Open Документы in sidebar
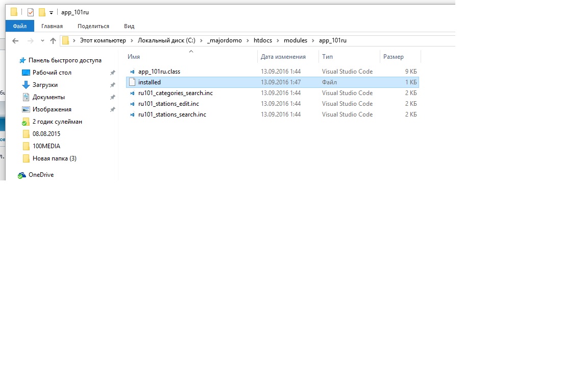This screenshot has width=588, height=368. pyautogui.click(x=49, y=97)
